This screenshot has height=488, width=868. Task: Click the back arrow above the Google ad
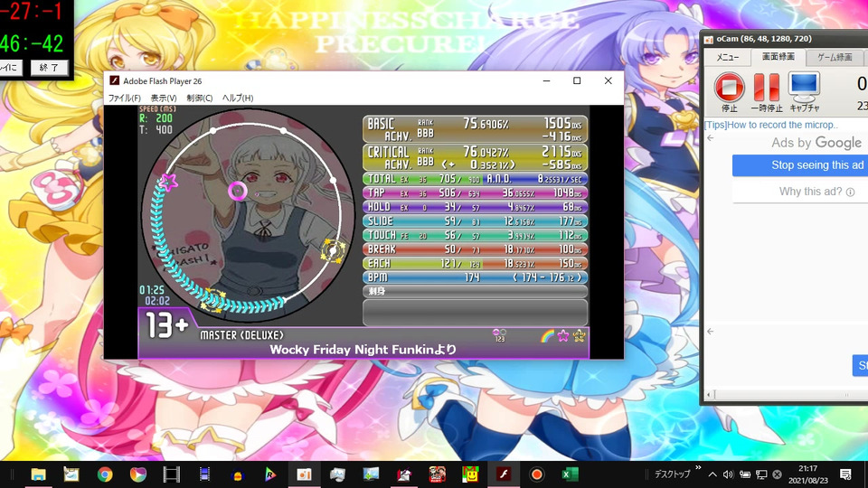point(711,138)
